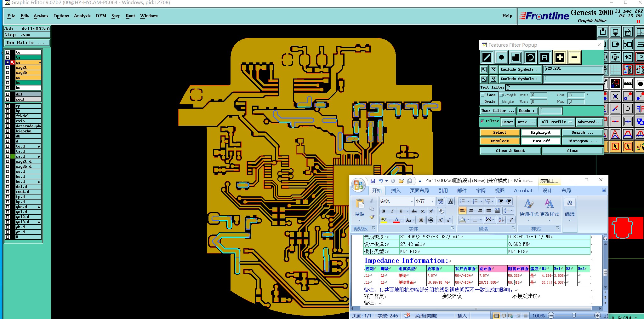The height and width of the screenshot is (319, 644).
Task: Expand the 快速样式 quick styles gallery
Action: pos(529,209)
